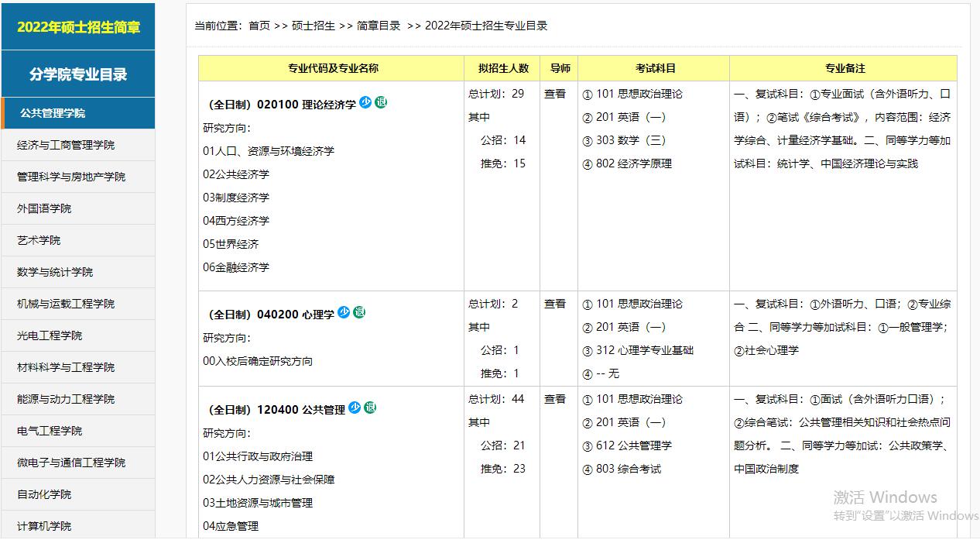980x540 pixels.
Task: Open the 首页 breadcrumb link
Action: [259, 25]
